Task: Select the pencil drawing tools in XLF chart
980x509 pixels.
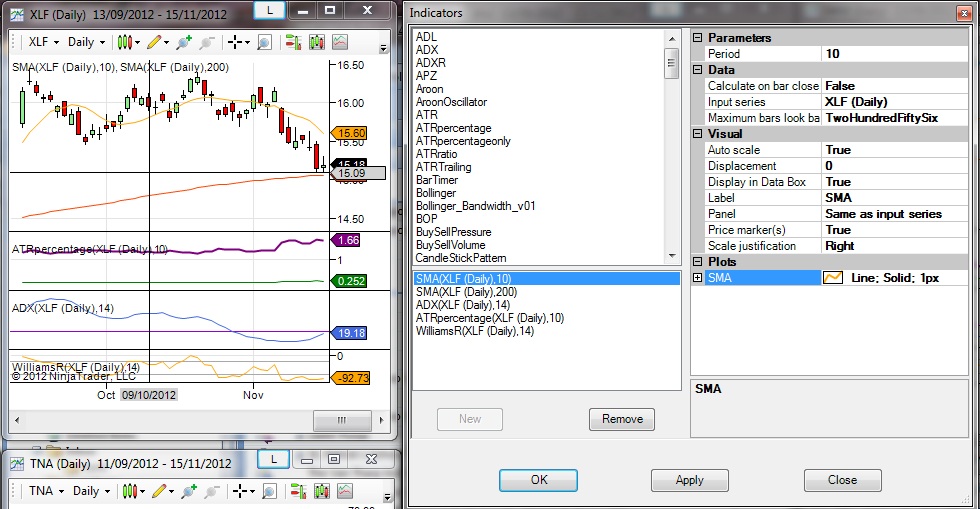Action: click(158, 42)
